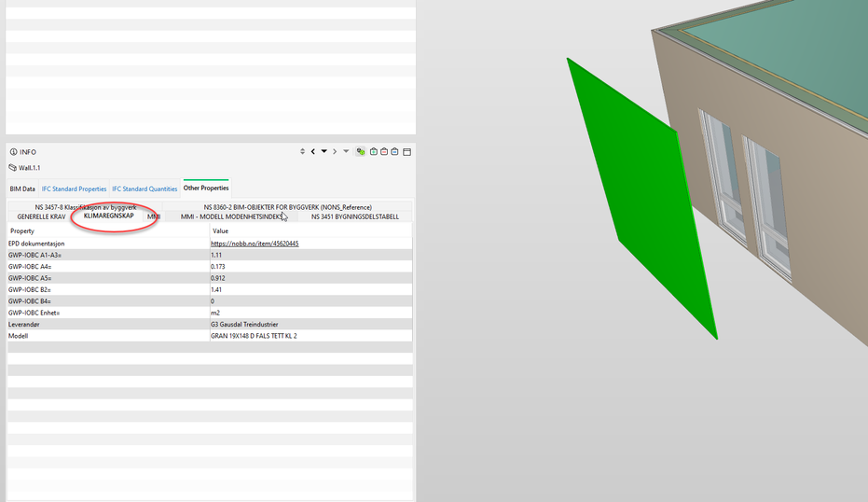Open the short MMI tab
The width and height of the screenshot is (868, 502).
154,216
